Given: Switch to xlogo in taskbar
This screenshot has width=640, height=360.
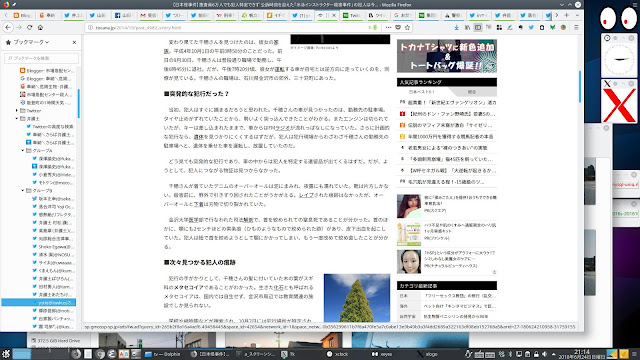Looking at the screenshot, I should click(x=427, y=354).
